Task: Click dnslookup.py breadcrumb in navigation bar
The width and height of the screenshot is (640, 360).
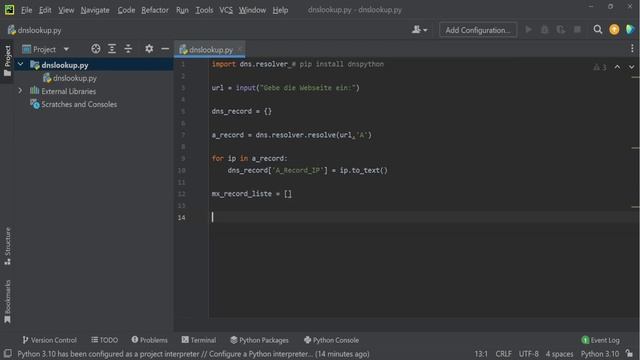Action: pyautogui.click(x=35, y=30)
